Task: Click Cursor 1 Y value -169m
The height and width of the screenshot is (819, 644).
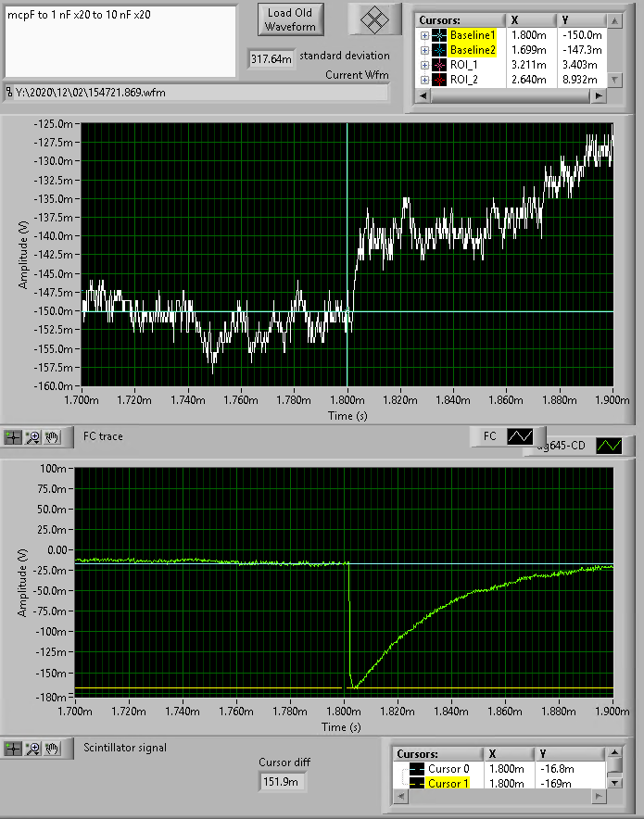Action: click(556, 784)
